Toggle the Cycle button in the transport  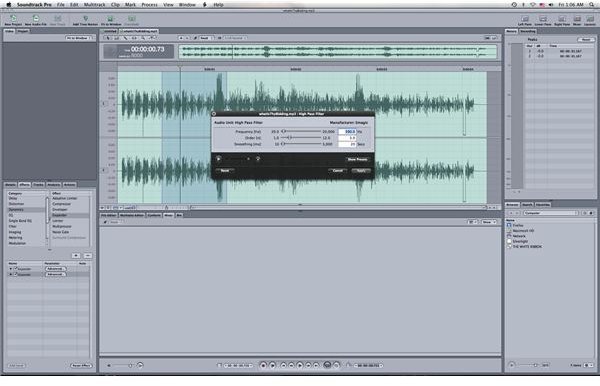click(327, 365)
